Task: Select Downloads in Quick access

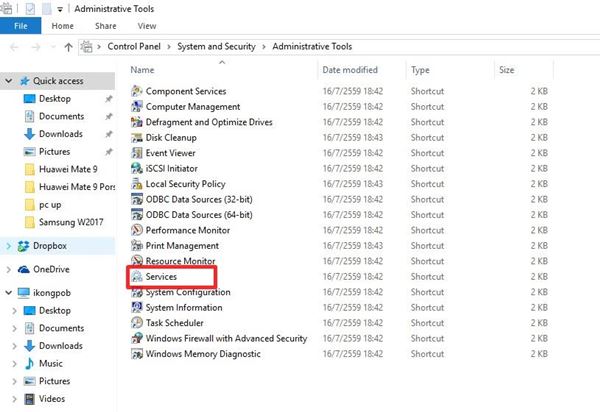Action: pyautogui.click(x=61, y=134)
